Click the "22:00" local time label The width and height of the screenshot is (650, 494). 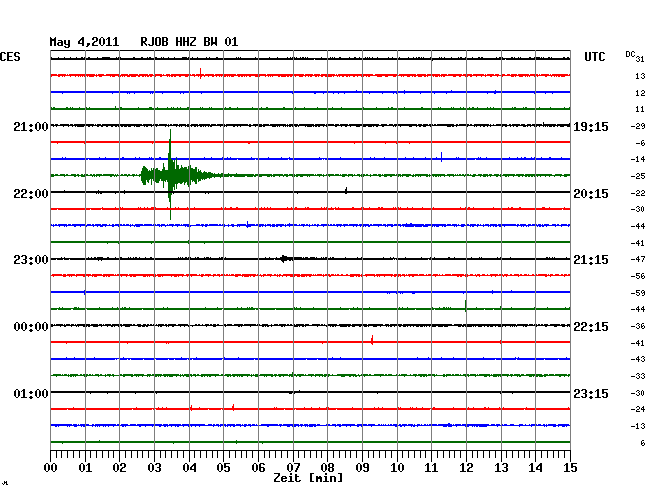(x=31, y=194)
